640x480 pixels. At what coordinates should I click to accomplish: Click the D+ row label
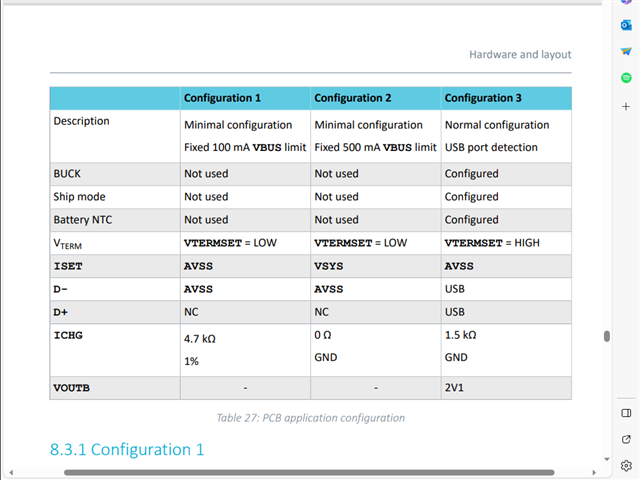click(x=60, y=312)
